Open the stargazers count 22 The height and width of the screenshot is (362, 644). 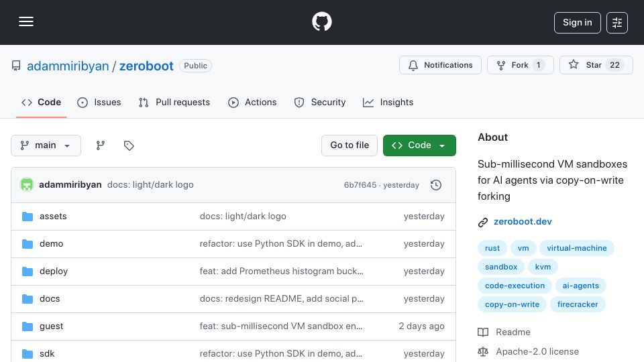click(x=614, y=65)
